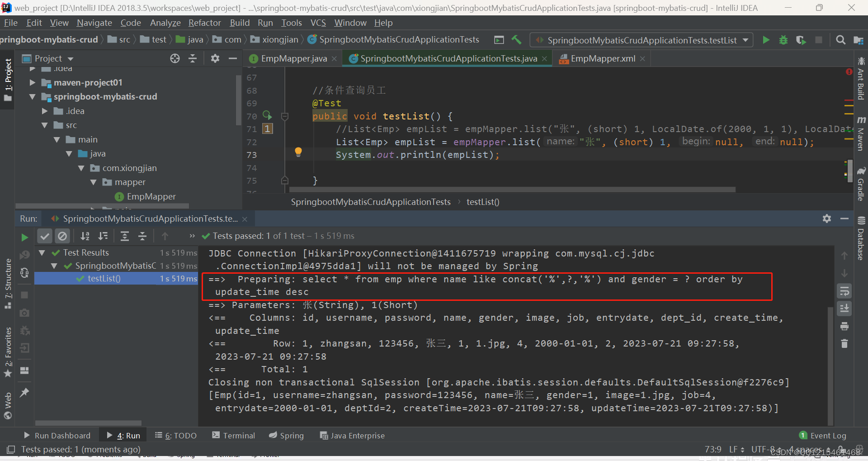Switch to EmpMapper.xml editor tab
The width and height of the screenshot is (868, 461).
click(603, 58)
